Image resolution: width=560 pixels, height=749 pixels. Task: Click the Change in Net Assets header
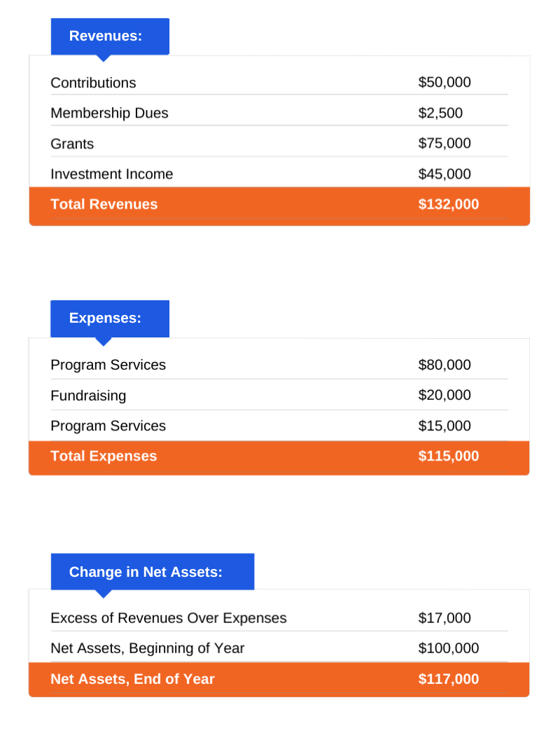153,572
